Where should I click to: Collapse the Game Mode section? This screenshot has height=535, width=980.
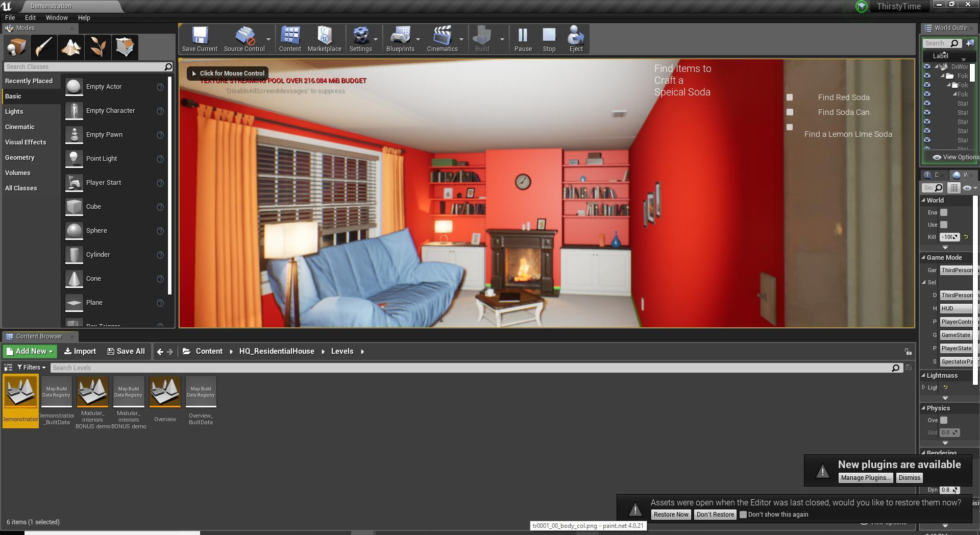pos(924,258)
